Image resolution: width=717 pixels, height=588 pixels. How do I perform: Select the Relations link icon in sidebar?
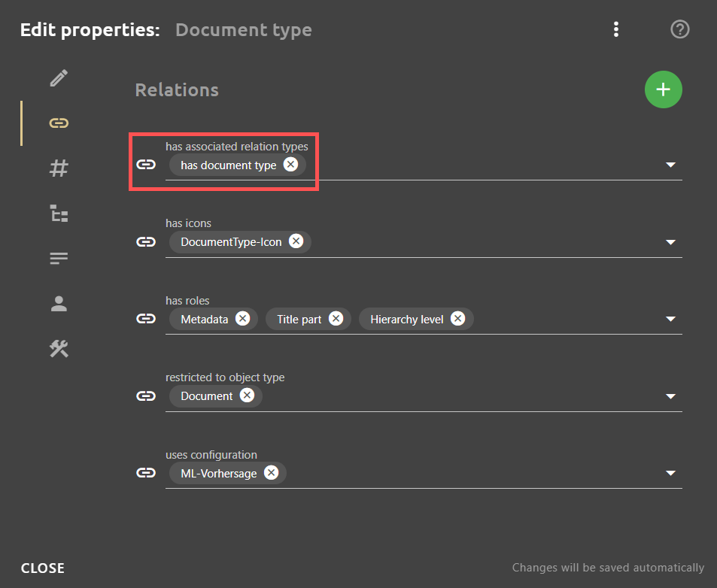point(59,123)
